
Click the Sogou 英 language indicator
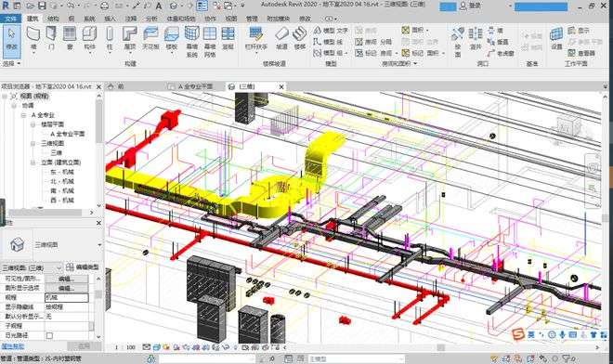tap(531, 334)
